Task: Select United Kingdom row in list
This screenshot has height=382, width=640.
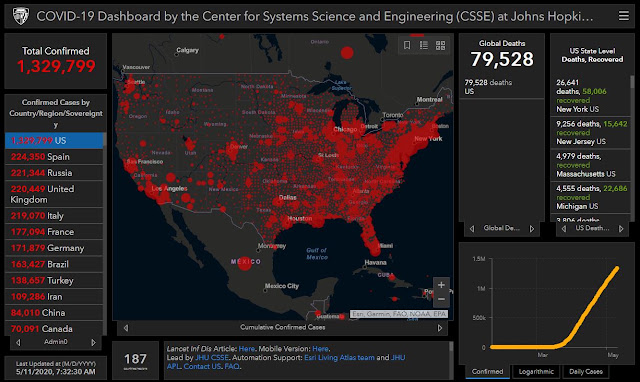Action: [x=54, y=194]
